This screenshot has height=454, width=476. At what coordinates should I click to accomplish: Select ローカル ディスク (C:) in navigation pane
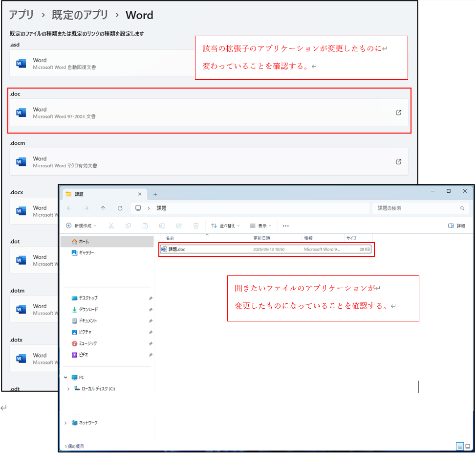tap(95, 388)
